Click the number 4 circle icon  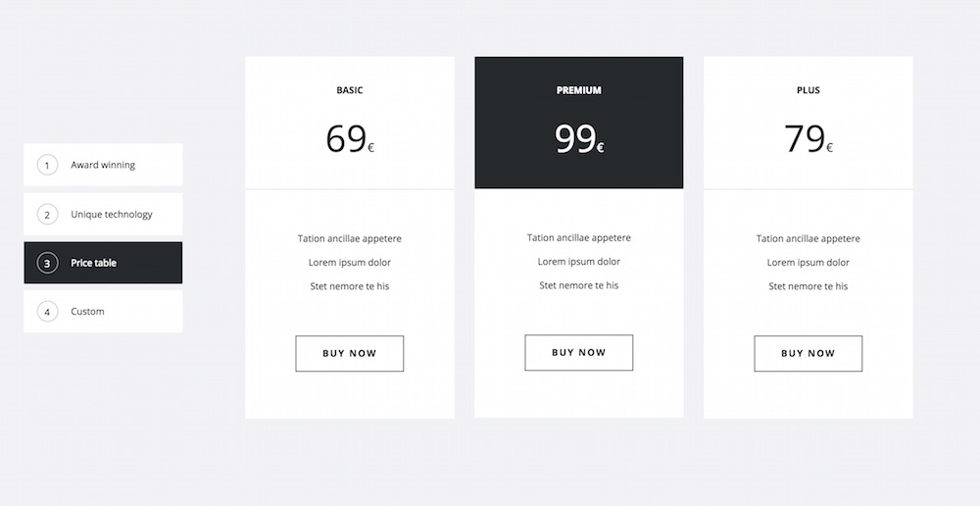[47, 312]
